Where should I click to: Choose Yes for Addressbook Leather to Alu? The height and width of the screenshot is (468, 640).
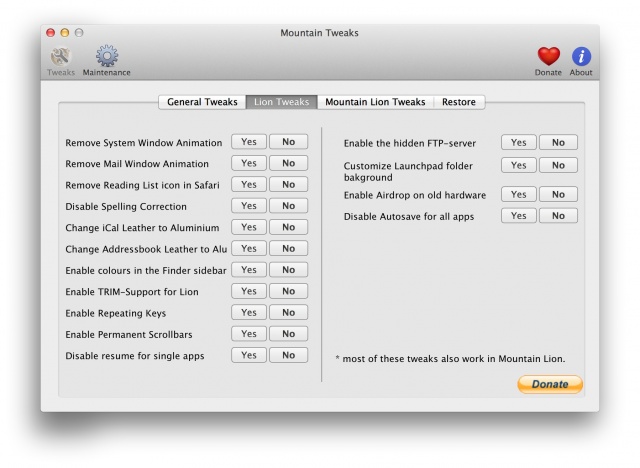pos(249,248)
